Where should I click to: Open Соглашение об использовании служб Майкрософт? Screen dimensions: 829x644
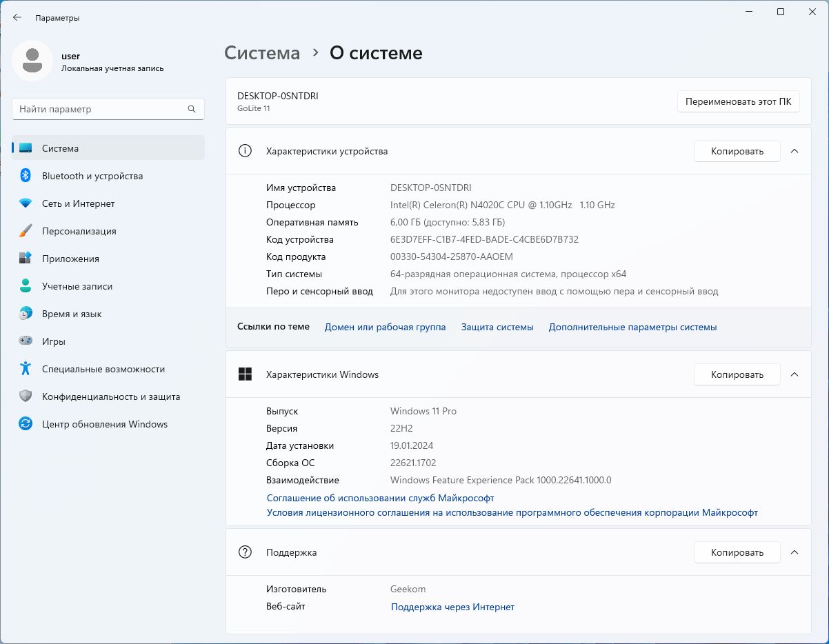[381, 498]
